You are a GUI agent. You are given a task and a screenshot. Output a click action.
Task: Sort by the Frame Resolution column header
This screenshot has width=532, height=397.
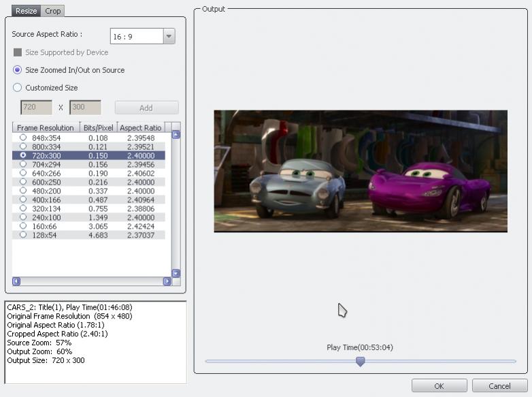click(x=46, y=128)
